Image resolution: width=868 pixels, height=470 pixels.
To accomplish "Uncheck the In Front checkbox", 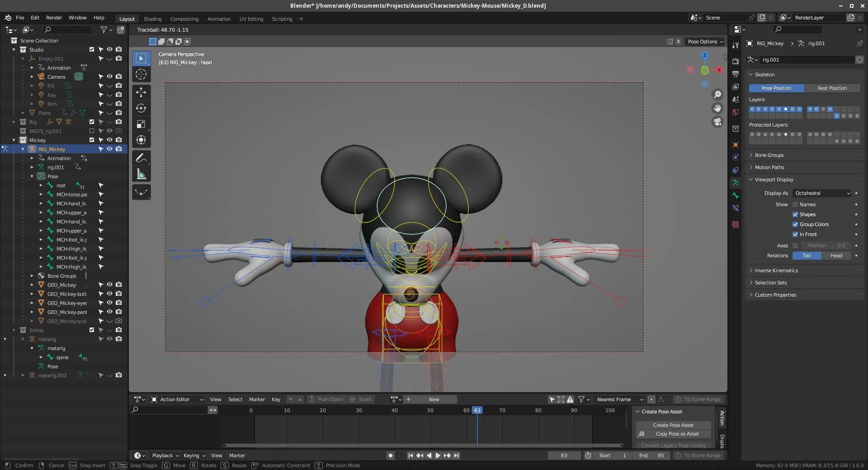I will click(x=795, y=234).
